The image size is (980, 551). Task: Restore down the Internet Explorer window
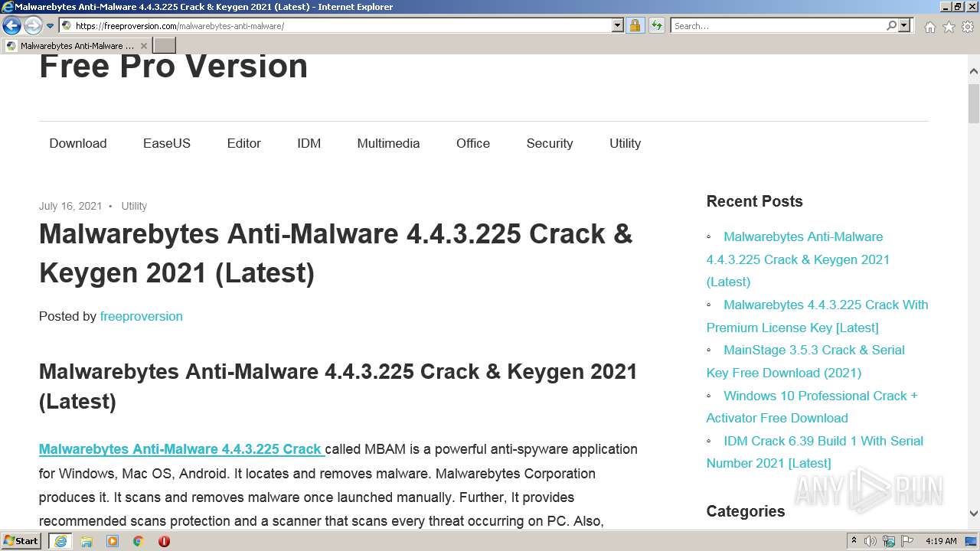(957, 7)
